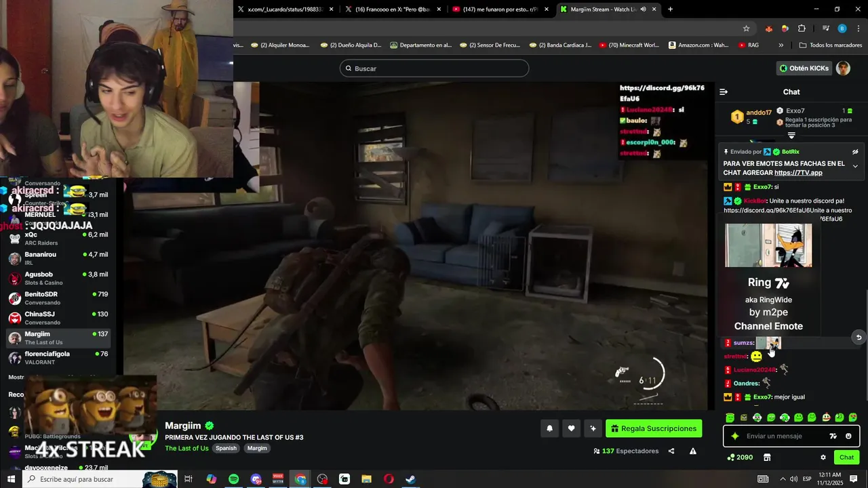This screenshot has width=868, height=488.
Task: Click The Last of Us category link
Action: pos(186,448)
